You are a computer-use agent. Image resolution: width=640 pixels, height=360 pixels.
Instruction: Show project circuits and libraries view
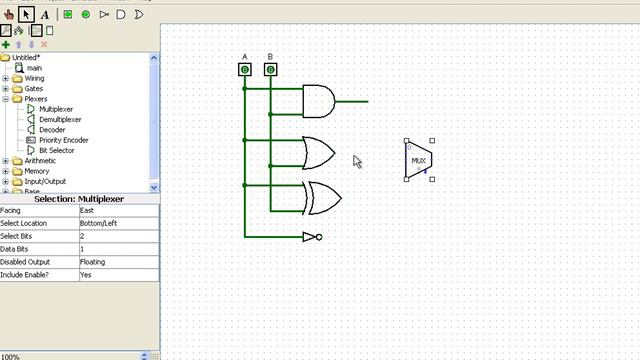coord(6,31)
